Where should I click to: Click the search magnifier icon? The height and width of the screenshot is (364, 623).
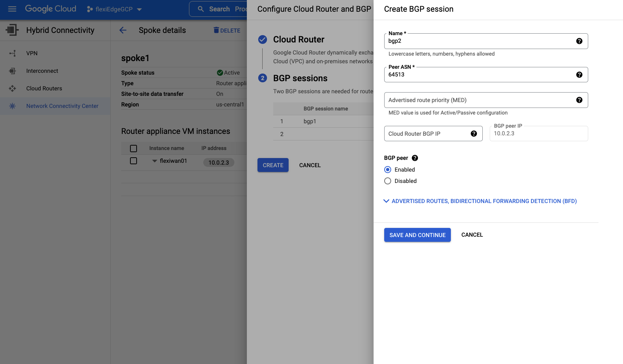[x=201, y=9]
